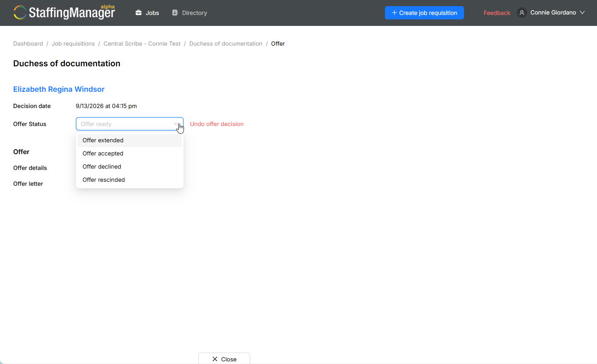This screenshot has width=597, height=364.
Task: Select Offer extended option
Action: (129, 141)
